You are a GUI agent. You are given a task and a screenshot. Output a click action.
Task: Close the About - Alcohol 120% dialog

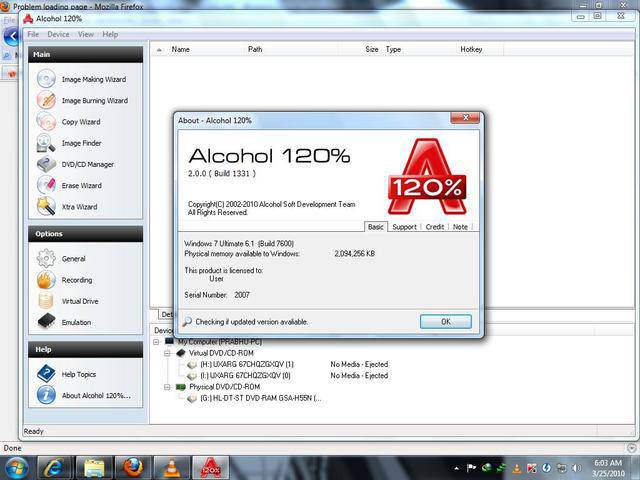(x=465, y=118)
